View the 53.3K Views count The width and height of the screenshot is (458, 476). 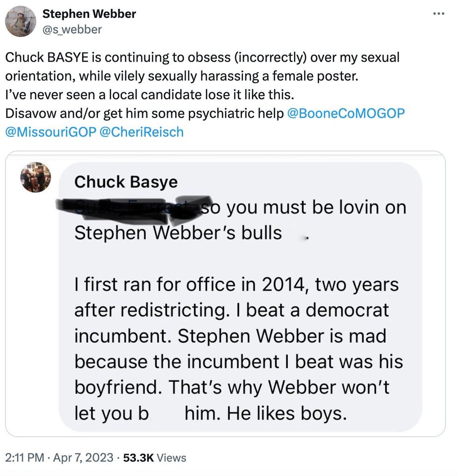click(154, 458)
